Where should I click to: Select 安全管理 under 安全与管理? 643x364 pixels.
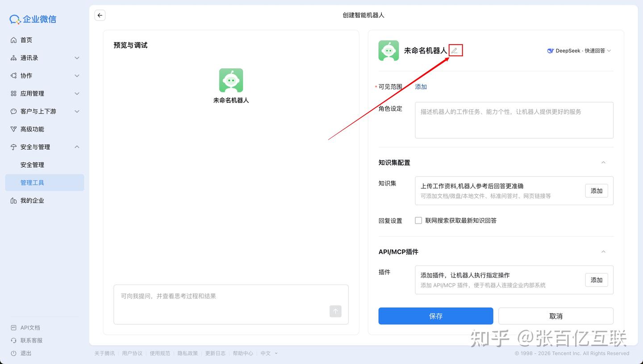(32, 164)
